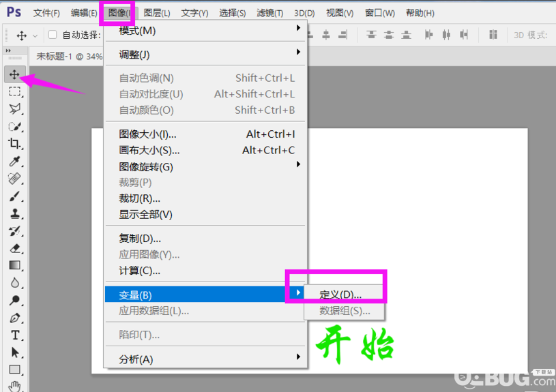Image resolution: width=556 pixels, height=392 pixels.
Task: Click align top edges icon in options bar
Action: pos(371,35)
